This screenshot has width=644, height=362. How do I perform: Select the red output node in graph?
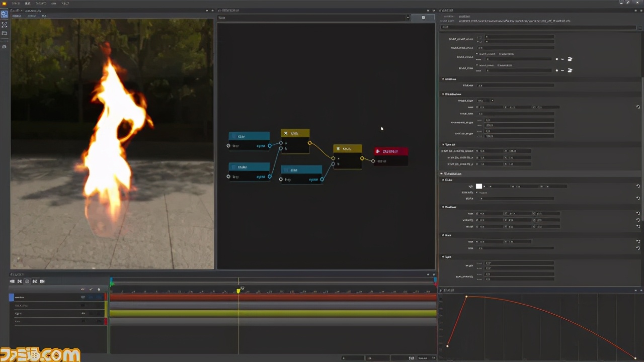point(391,151)
